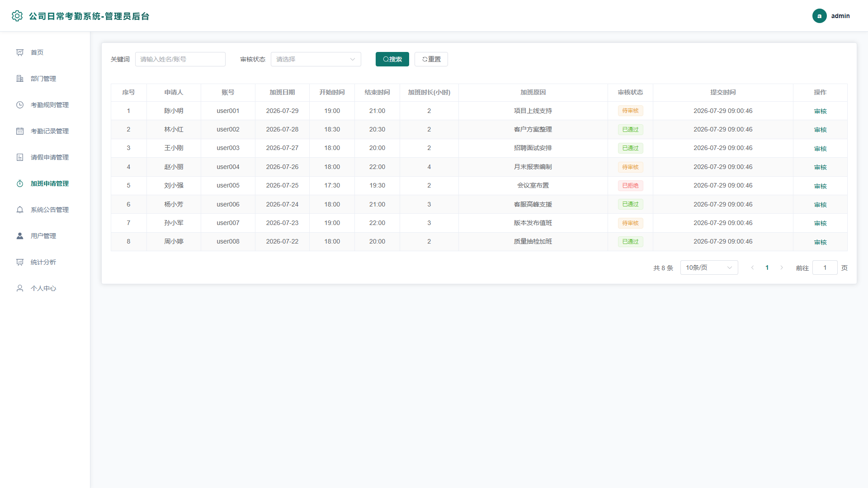Click the 请假申请管理 document icon
Viewport: 868px width, 488px height.
(20, 157)
